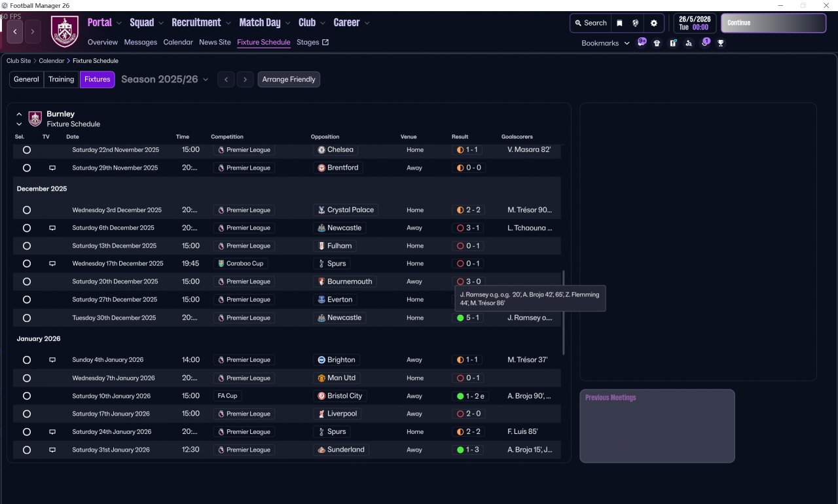Click the shirt kit shortcut icon
The image size is (838, 504).
(x=657, y=43)
